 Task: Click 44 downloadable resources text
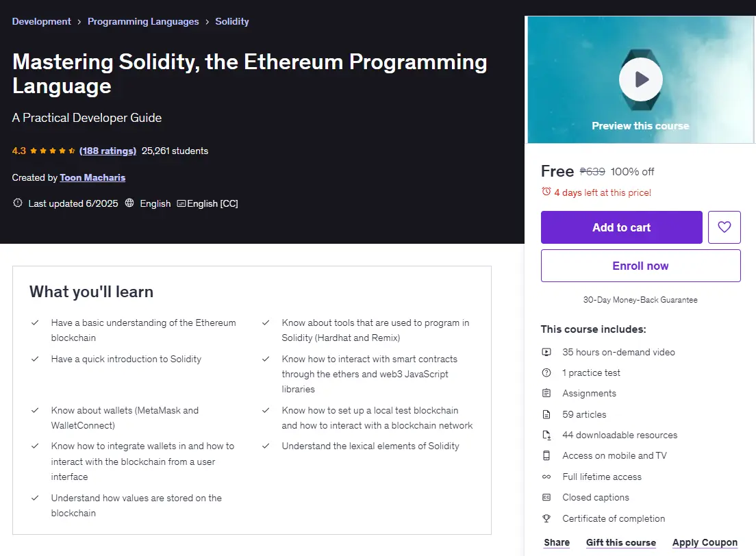click(620, 435)
